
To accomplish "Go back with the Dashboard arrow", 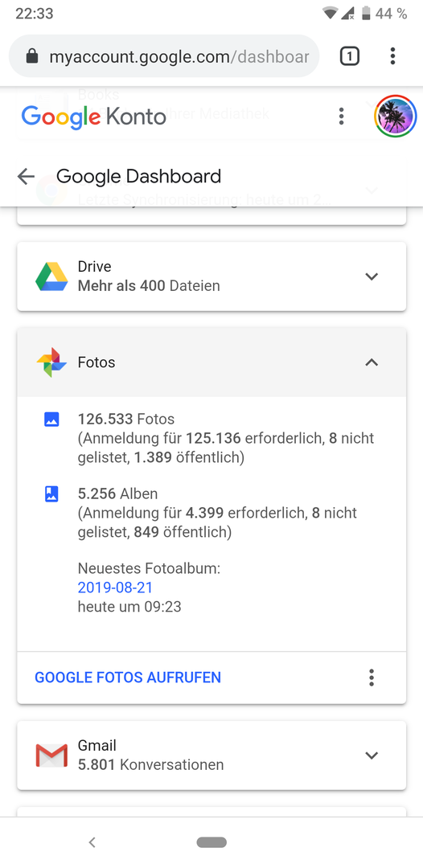I will click(x=26, y=177).
